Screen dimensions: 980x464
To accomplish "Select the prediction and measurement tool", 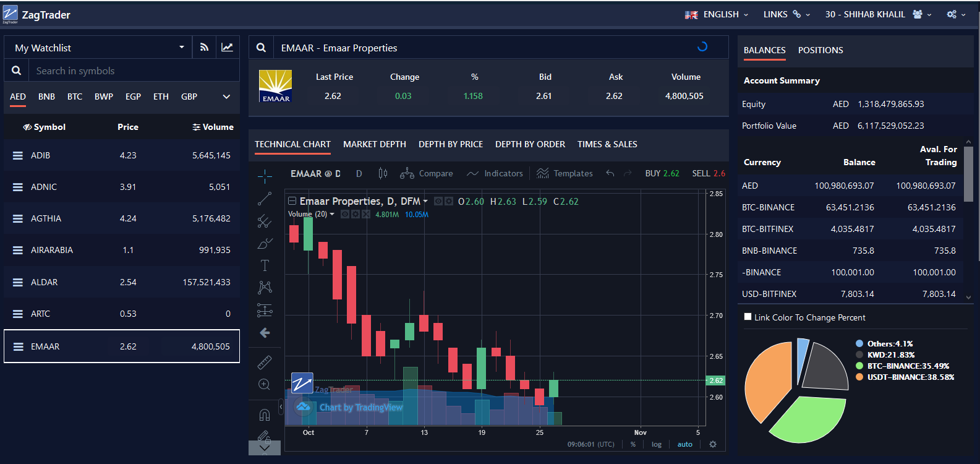I will point(265,310).
